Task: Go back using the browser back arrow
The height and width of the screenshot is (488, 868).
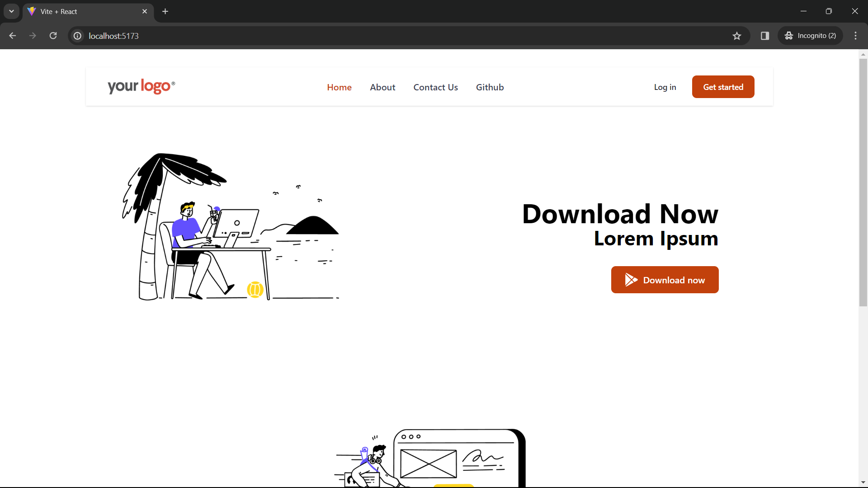Action: (x=12, y=36)
